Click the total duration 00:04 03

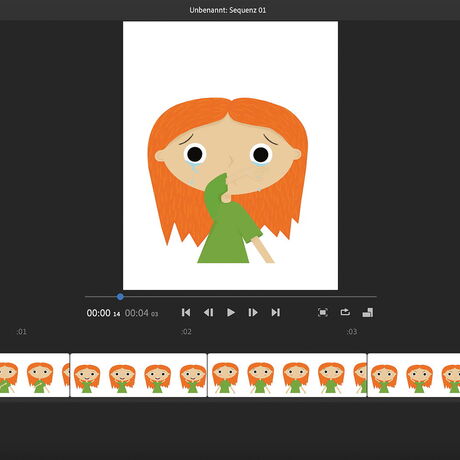click(141, 313)
